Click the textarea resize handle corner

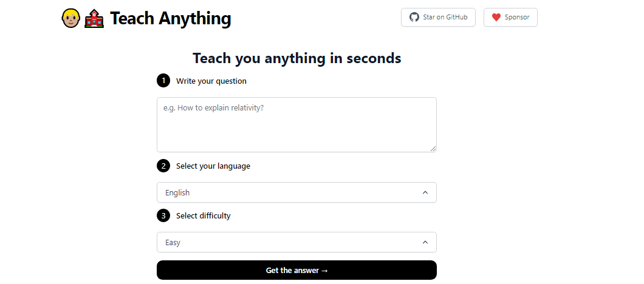click(x=433, y=149)
